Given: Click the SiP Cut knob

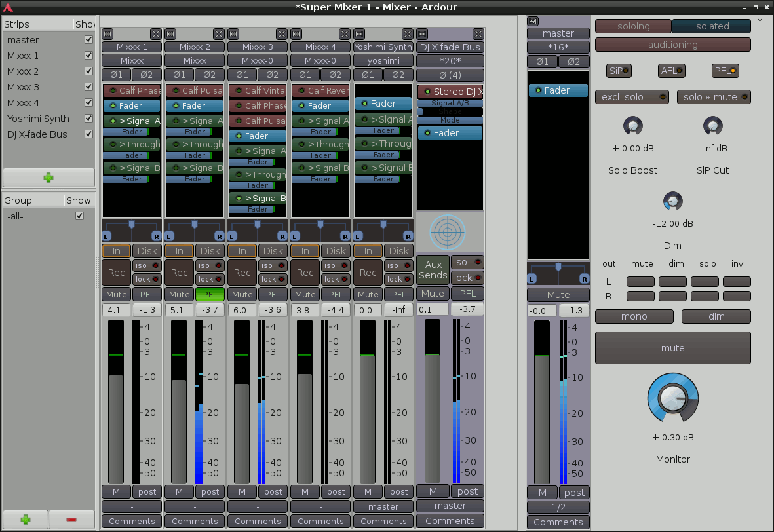Looking at the screenshot, I should 712,125.
